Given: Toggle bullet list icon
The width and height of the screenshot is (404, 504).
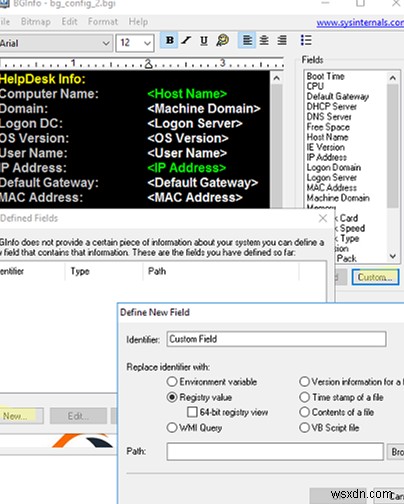Looking at the screenshot, I should (306, 40).
